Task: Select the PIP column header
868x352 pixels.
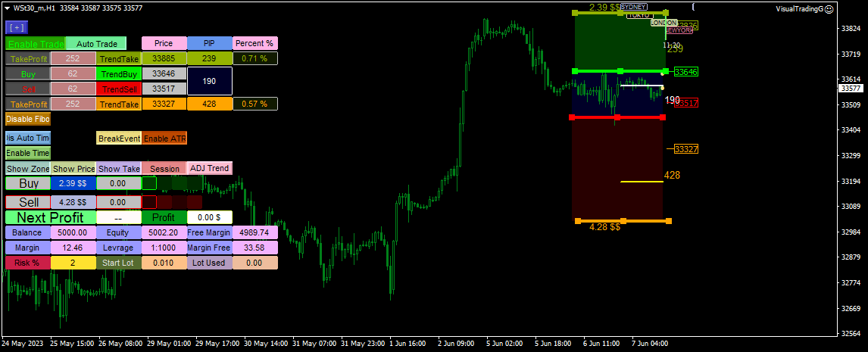Action: (209, 43)
